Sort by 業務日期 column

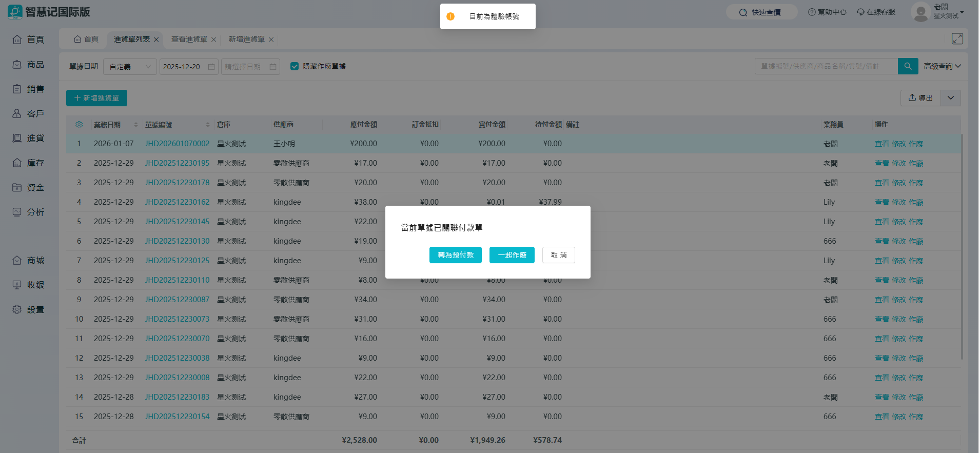[x=136, y=125]
